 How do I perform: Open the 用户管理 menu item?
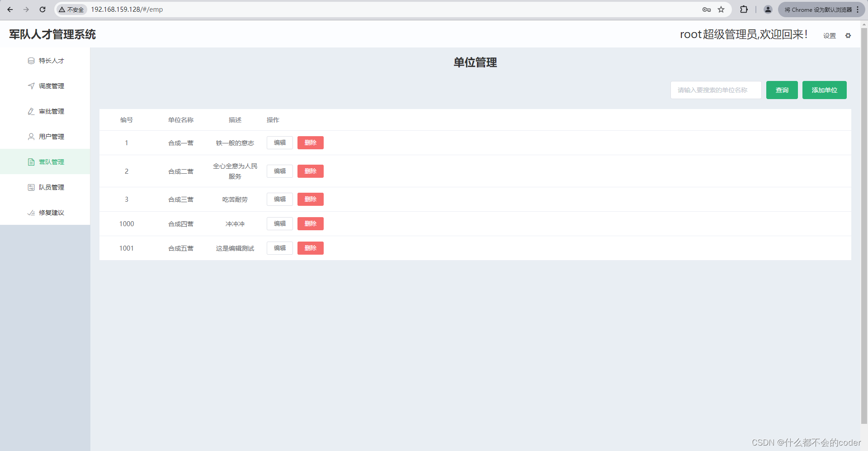coord(45,137)
